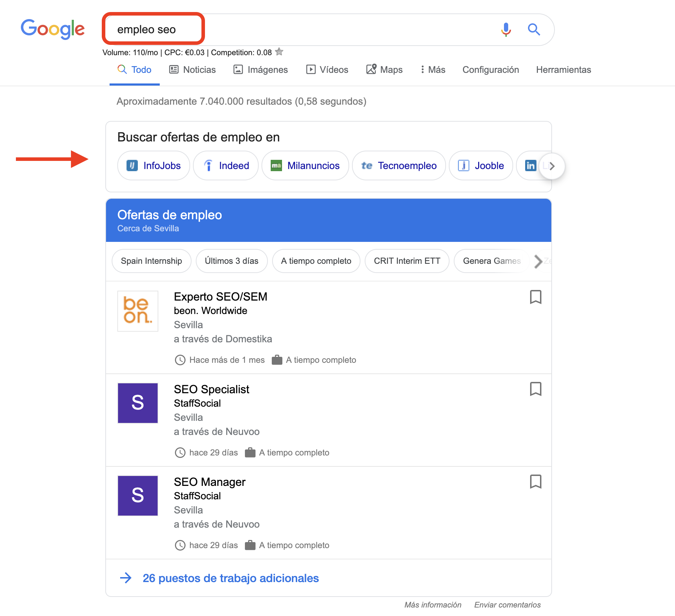This screenshot has height=616, width=675.
Task: Open the SEO Specialist job title
Action: click(211, 389)
